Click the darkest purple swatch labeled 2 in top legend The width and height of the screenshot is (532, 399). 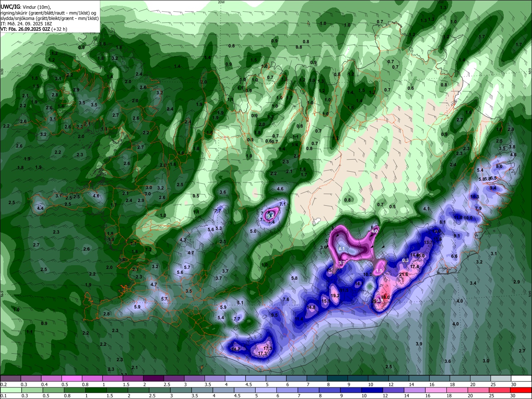pyautogui.click(x=153, y=379)
